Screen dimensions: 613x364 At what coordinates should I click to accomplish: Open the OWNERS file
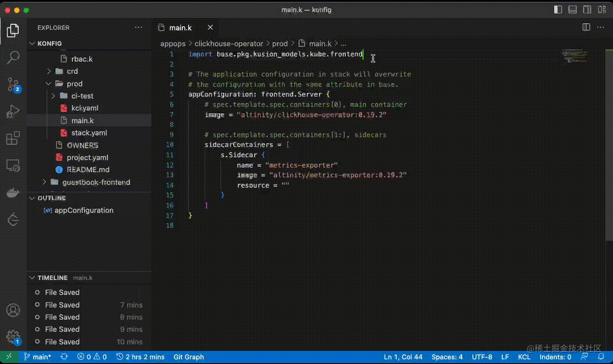coord(89,145)
